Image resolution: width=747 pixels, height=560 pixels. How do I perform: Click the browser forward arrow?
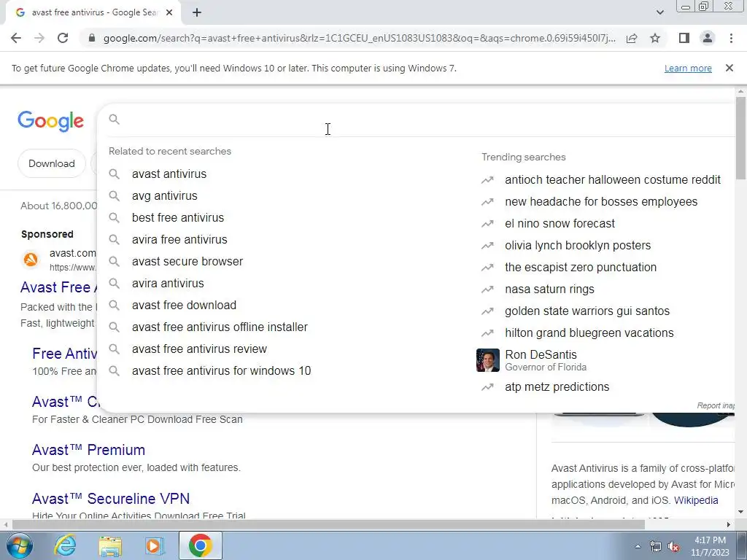pos(39,38)
